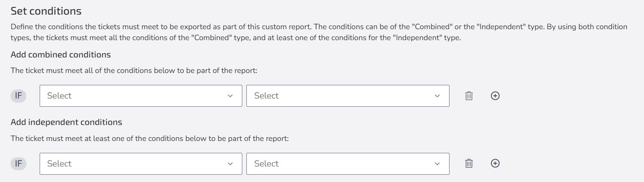The image size is (644, 182).
Task: Click the Set conditions heading
Action: tap(46, 11)
